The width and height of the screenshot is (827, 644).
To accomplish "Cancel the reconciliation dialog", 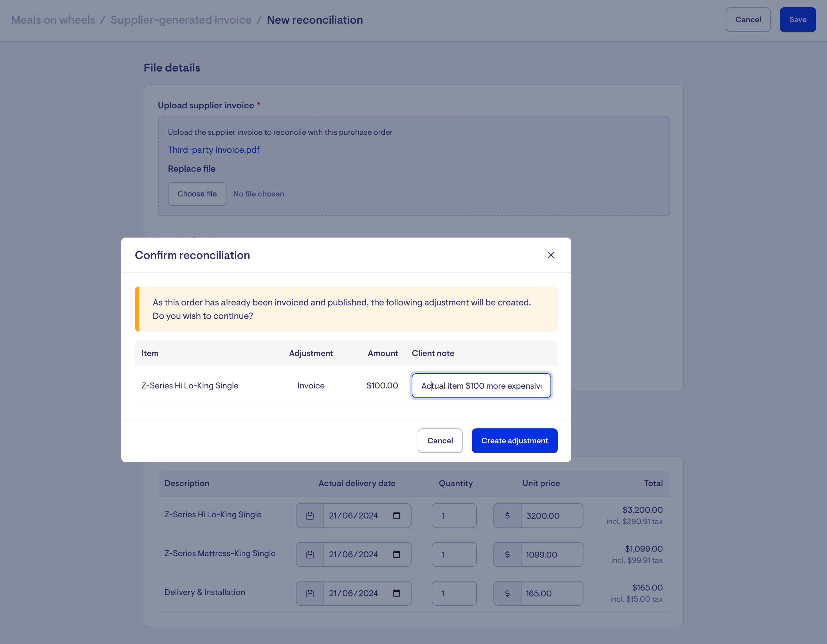I will 440,440.
